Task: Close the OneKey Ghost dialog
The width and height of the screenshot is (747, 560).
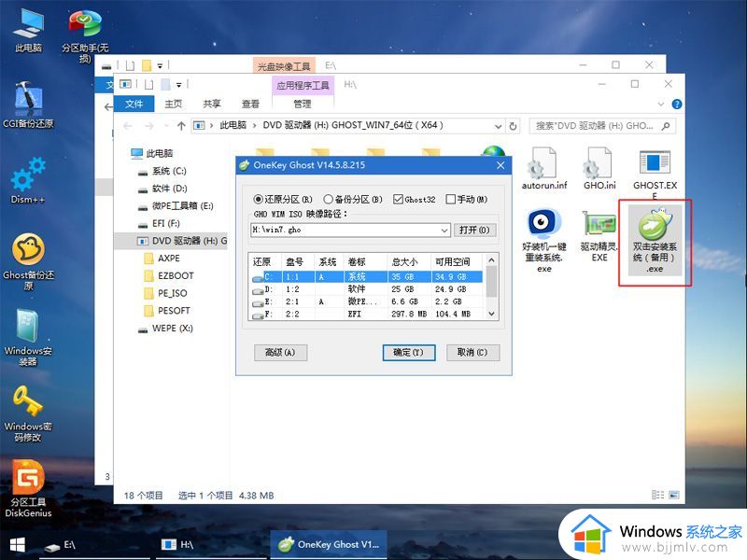Action: click(500, 165)
